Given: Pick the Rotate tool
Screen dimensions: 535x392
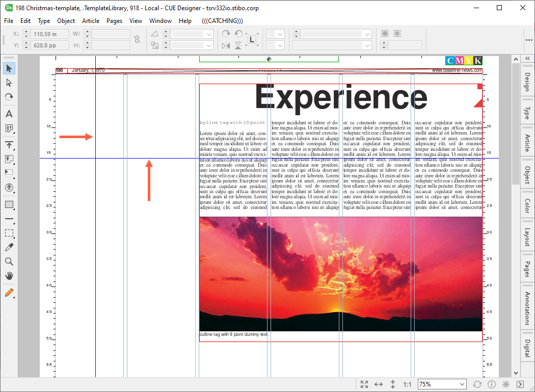Looking at the screenshot, I should click(9, 97).
